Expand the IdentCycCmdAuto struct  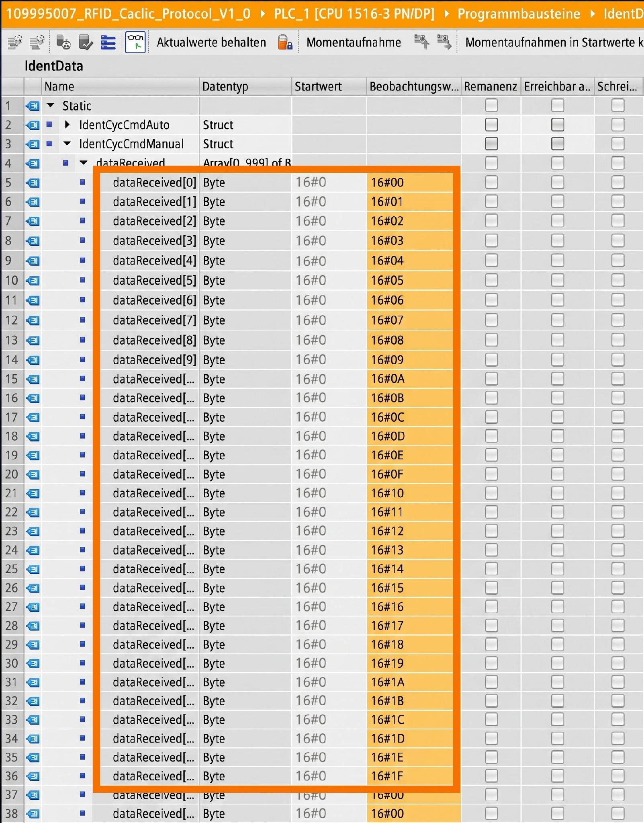point(67,125)
